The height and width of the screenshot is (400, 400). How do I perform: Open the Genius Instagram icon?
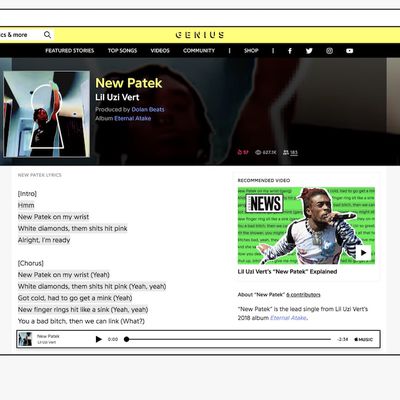(329, 51)
